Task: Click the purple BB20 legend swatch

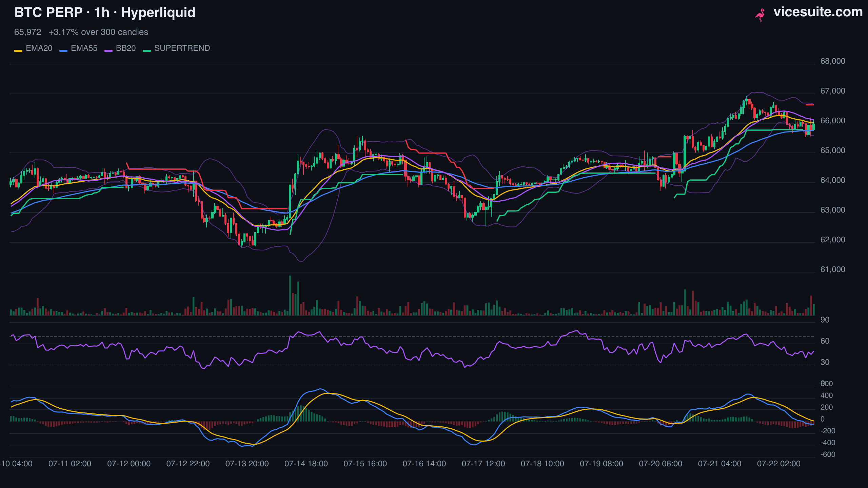Action: tap(108, 51)
